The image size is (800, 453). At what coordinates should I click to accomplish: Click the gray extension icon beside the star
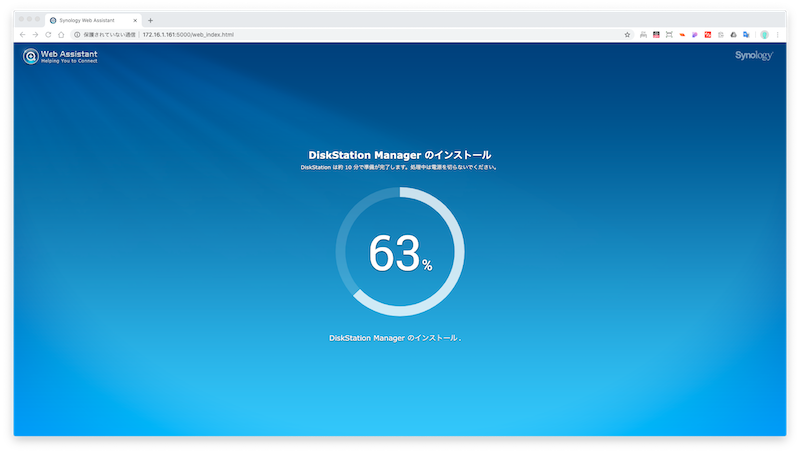point(643,35)
